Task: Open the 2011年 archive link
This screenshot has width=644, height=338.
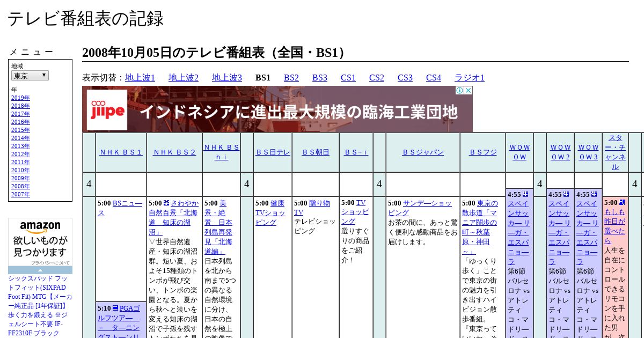Action: point(20,162)
